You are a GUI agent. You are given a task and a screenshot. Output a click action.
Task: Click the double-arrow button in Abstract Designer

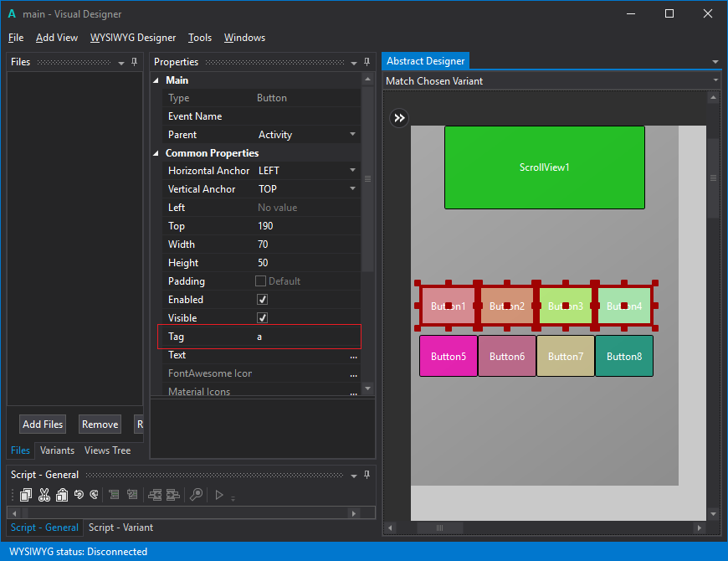point(399,118)
